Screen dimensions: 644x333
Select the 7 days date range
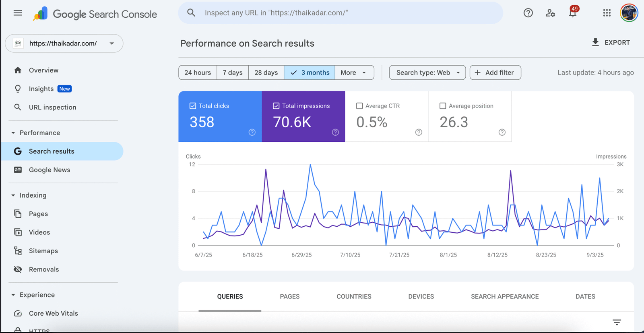233,72
